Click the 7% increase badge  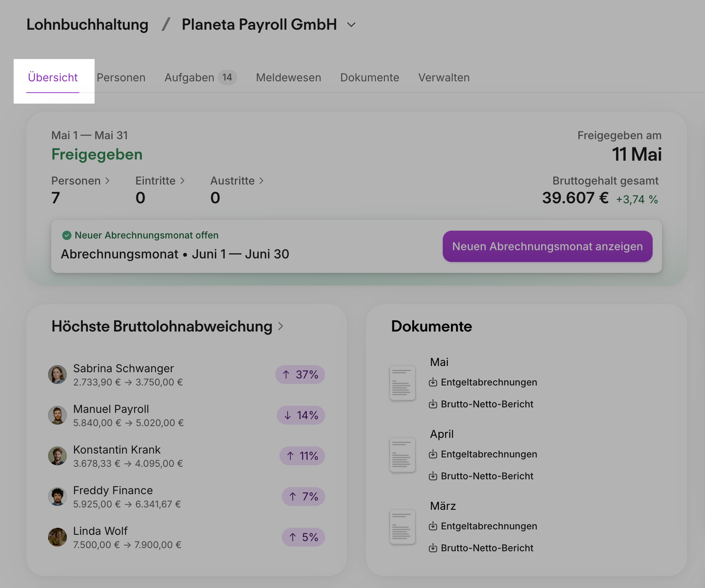click(303, 497)
